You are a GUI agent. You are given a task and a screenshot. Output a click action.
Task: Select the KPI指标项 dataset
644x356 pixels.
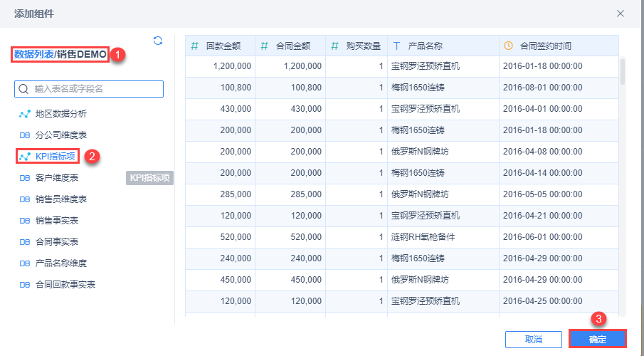[x=56, y=156]
